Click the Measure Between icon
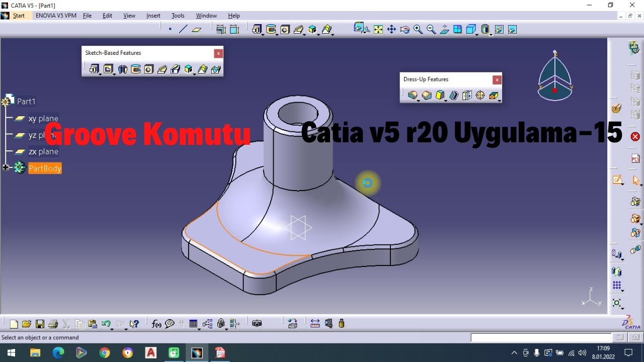This screenshot has height=362, width=644. coord(315,324)
